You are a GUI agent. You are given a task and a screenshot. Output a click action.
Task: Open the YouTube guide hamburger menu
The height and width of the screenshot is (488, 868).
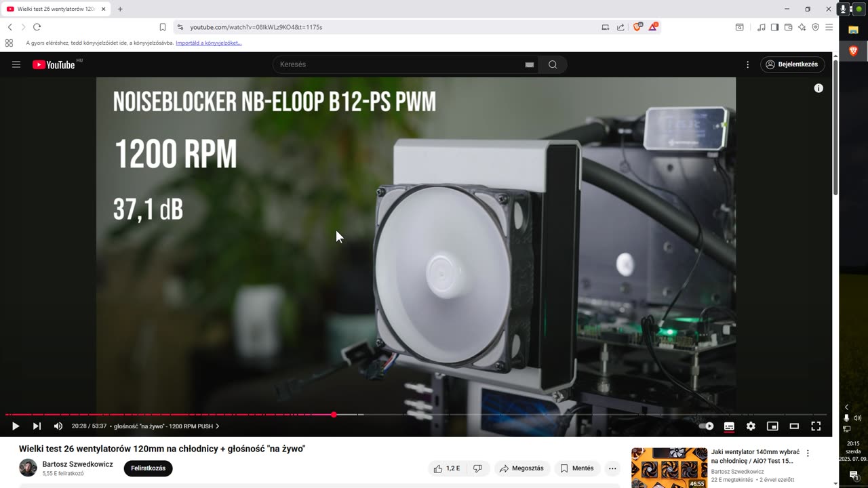click(16, 64)
